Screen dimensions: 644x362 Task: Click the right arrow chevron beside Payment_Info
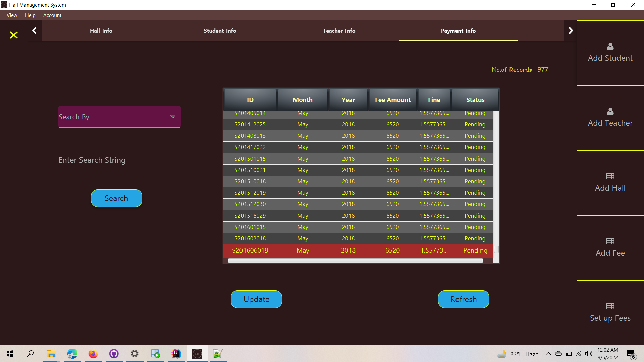[x=571, y=30]
